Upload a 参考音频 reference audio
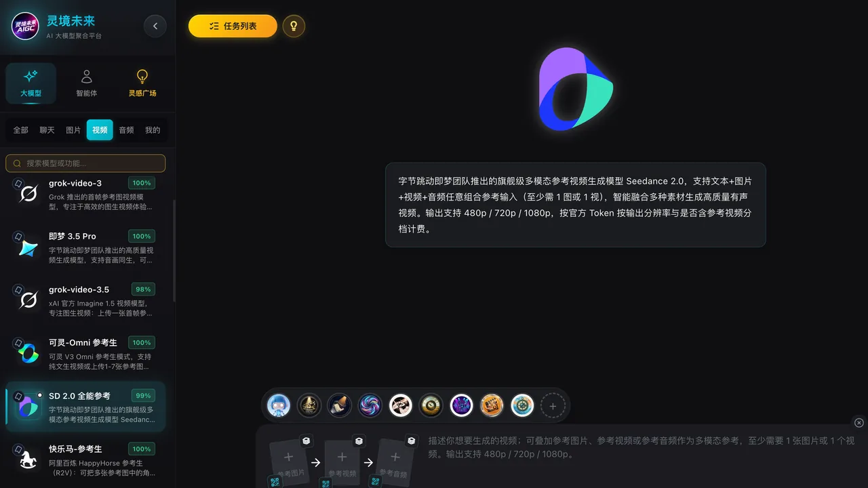Screen dimensions: 868x488 [x=395, y=463]
